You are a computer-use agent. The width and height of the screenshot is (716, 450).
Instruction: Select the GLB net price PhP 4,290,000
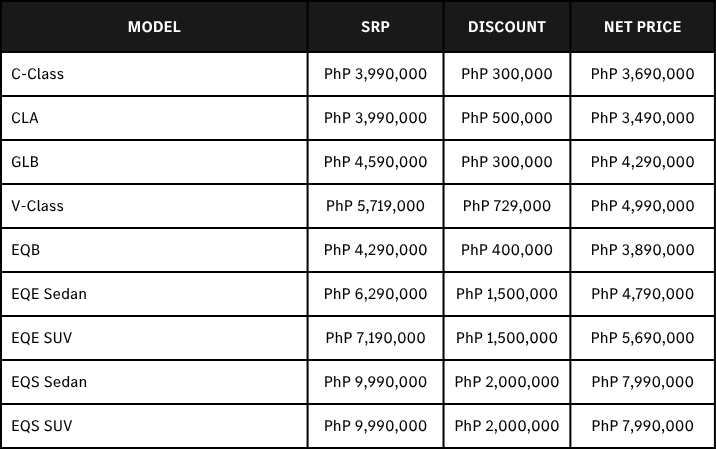coord(642,162)
